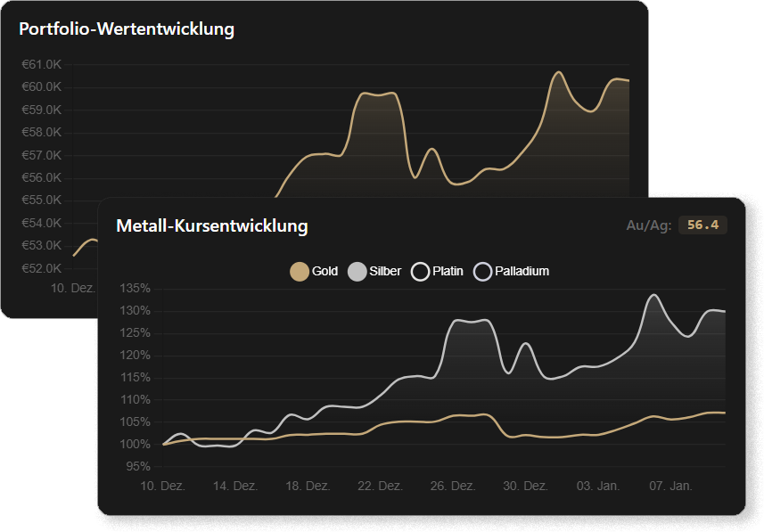Open the Au/Ag value selector showing 56.4

point(703,225)
